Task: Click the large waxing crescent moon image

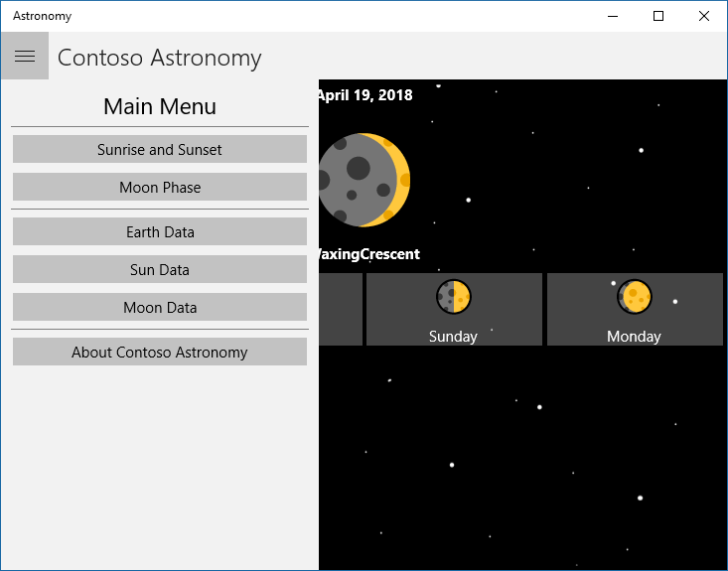Action: pyautogui.click(x=364, y=180)
